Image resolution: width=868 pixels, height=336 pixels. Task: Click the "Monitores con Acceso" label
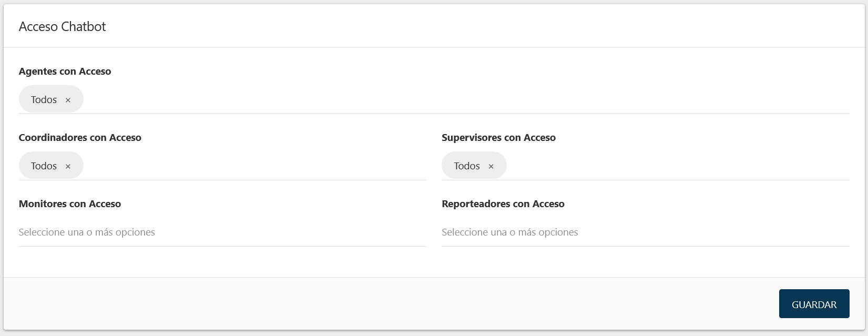tap(70, 204)
